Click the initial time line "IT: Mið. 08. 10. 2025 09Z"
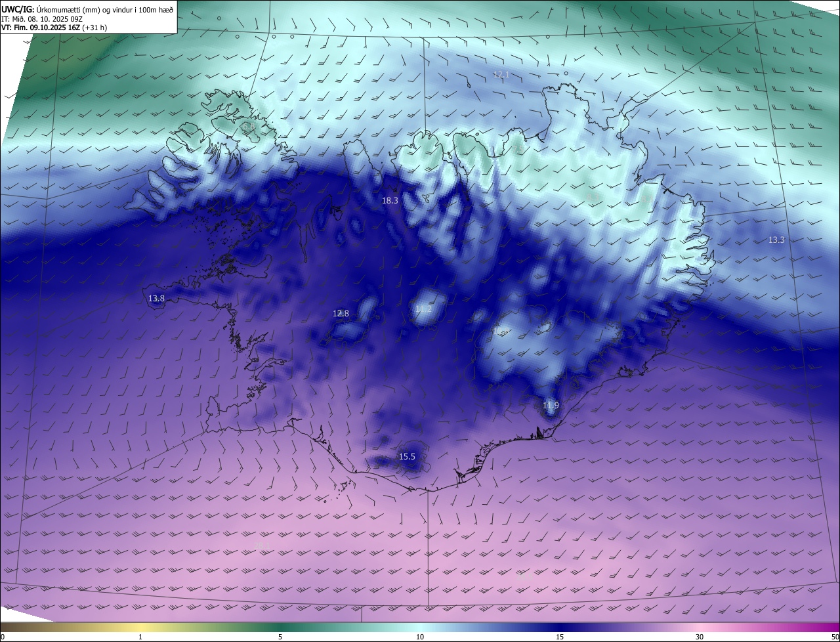The image size is (840, 642). [42, 19]
